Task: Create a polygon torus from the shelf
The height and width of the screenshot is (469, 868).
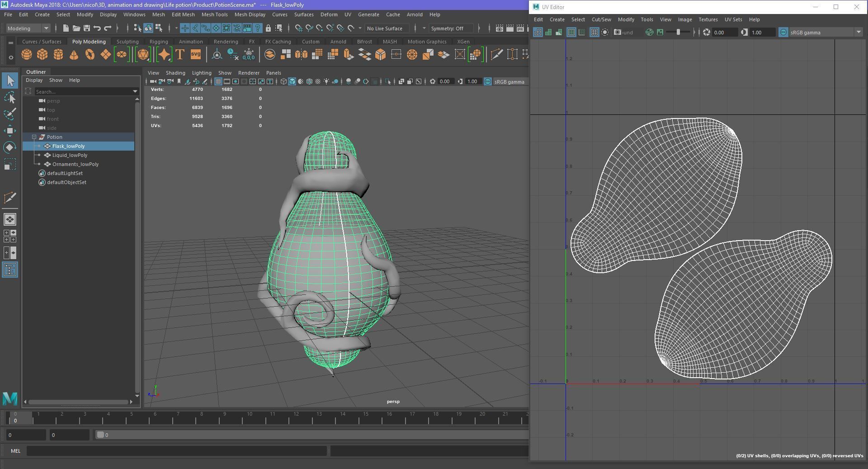Action: pos(90,55)
